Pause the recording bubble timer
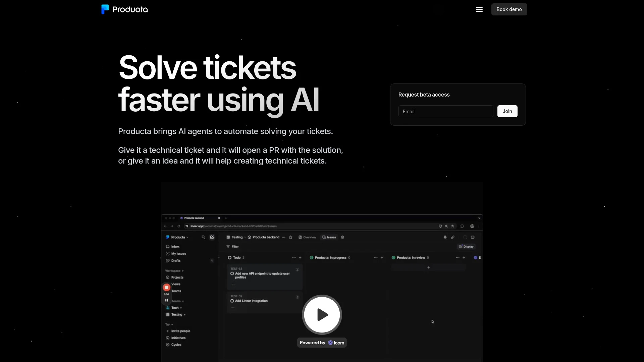 pos(166,300)
